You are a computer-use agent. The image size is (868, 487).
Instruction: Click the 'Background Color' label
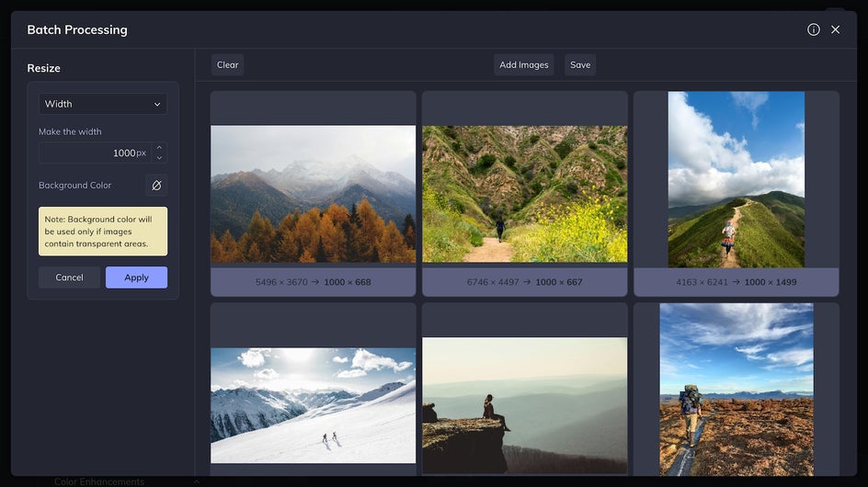74,186
